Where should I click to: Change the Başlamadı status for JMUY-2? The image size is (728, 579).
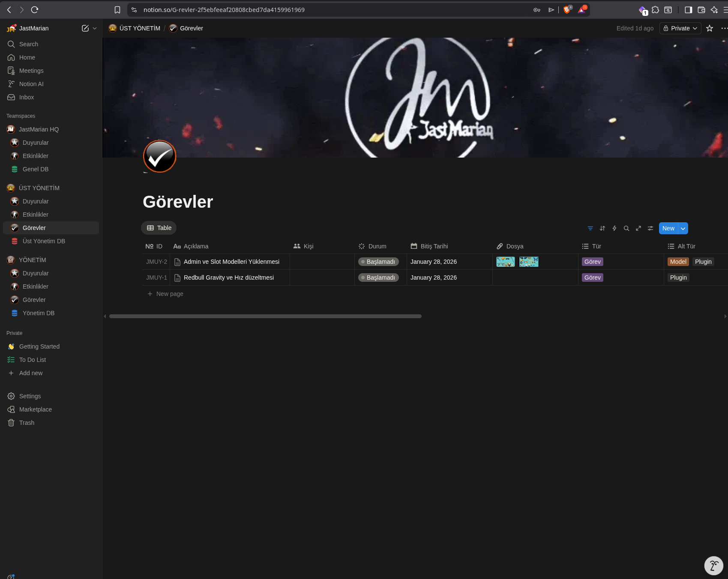(x=378, y=262)
